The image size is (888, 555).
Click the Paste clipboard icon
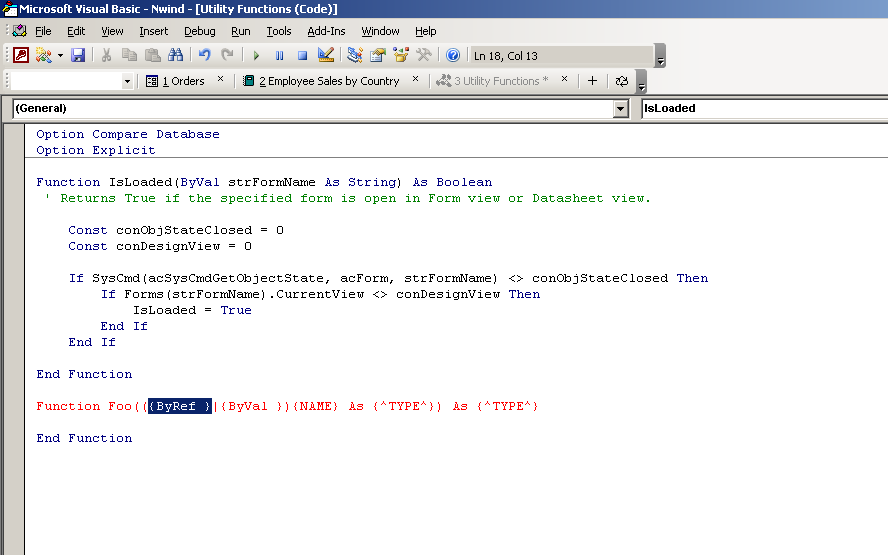(152, 55)
